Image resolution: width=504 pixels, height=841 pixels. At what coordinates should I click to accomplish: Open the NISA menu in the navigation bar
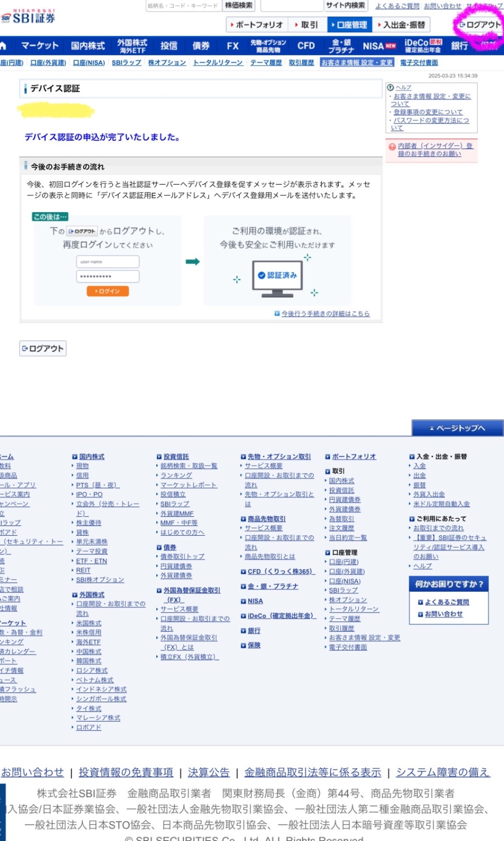tap(379, 46)
